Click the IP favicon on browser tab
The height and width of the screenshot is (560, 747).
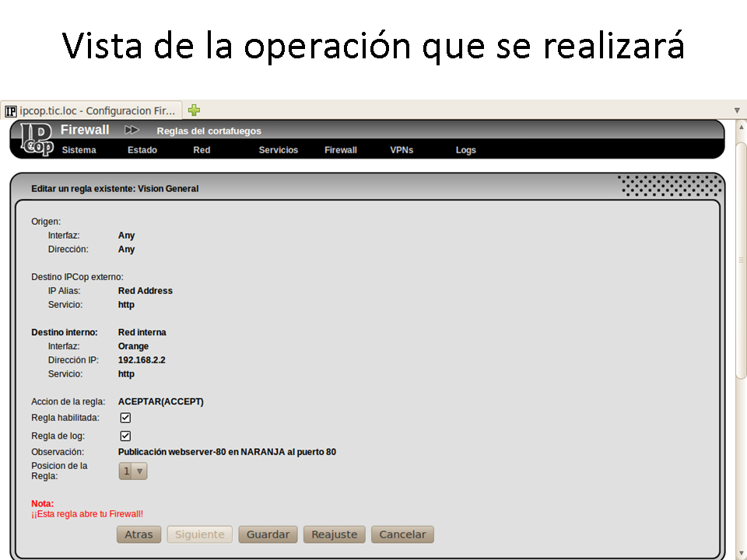click(10, 111)
